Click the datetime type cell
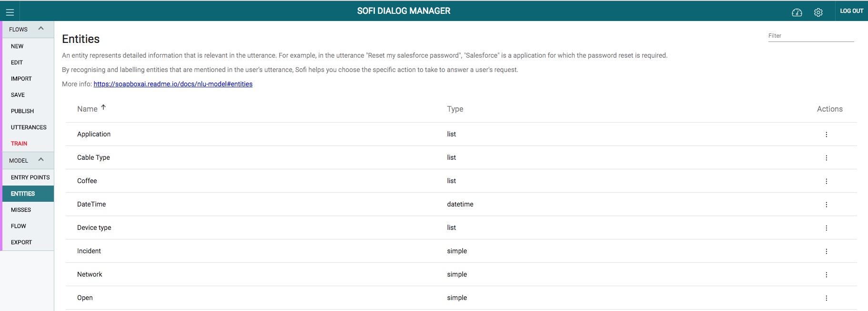This screenshot has width=868, height=311. coord(460,205)
